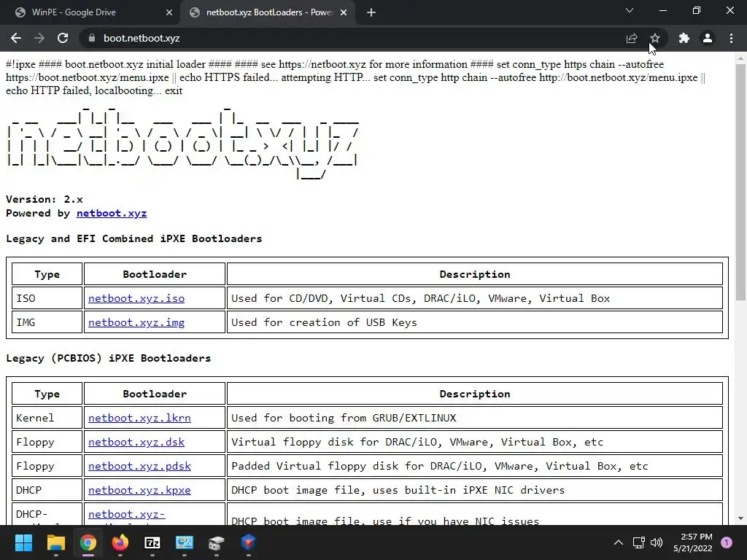The width and height of the screenshot is (747, 560).
Task: Close the netboot.xyz BootLoaders tab
Action: tap(344, 12)
